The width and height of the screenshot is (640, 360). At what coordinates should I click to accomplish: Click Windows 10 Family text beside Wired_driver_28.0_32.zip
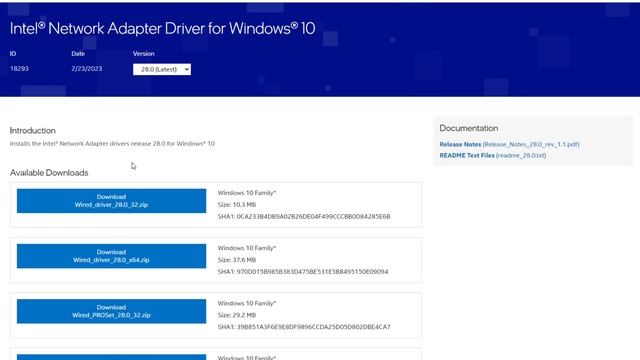coord(247,193)
